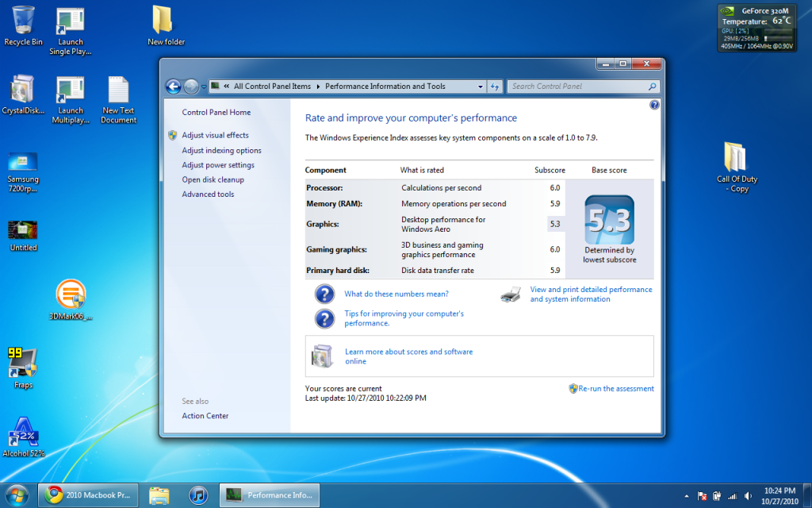Viewport: 812px width, 508px height.
Task: Switch to Chrome 2010 Macbook Pro taskbar window
Action: pyautogui.click(x=88, y=495)
